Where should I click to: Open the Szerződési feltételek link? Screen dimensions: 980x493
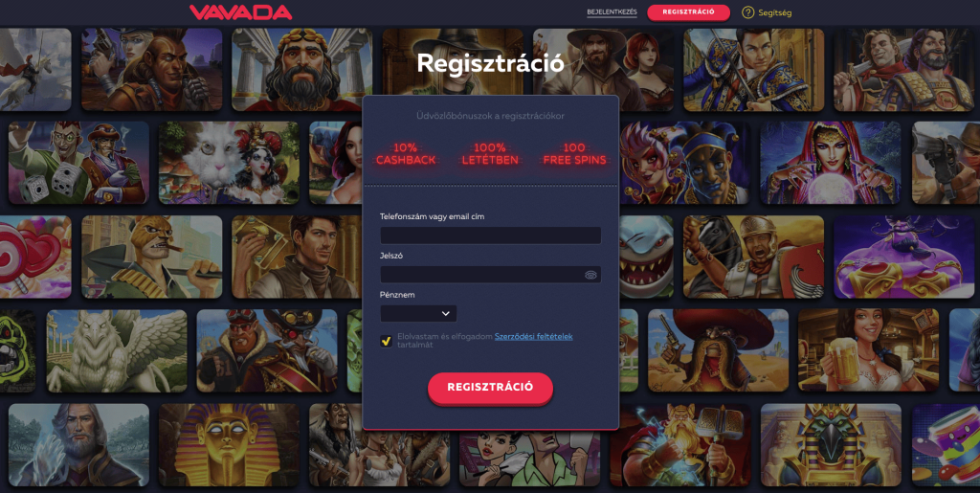[534, 336]
